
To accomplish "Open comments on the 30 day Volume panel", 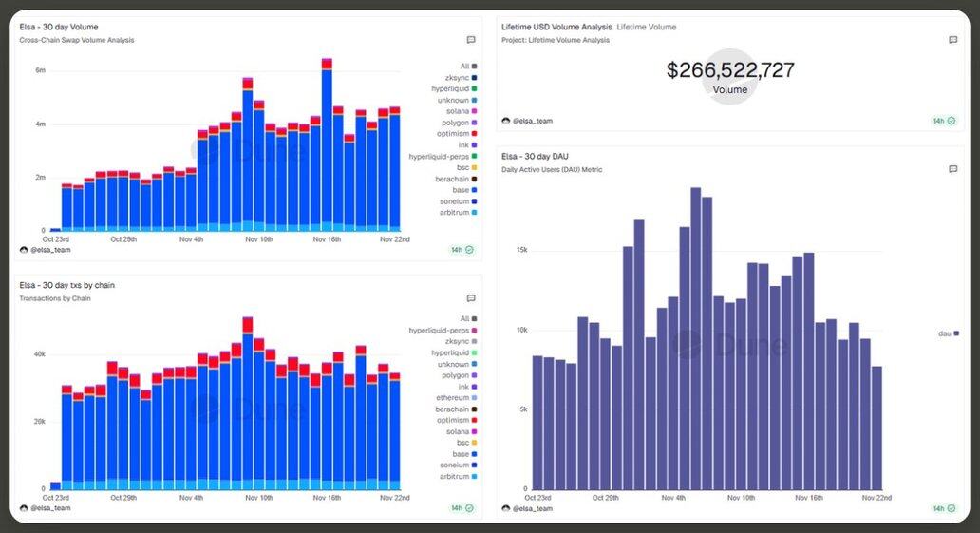I will (471, 40).
